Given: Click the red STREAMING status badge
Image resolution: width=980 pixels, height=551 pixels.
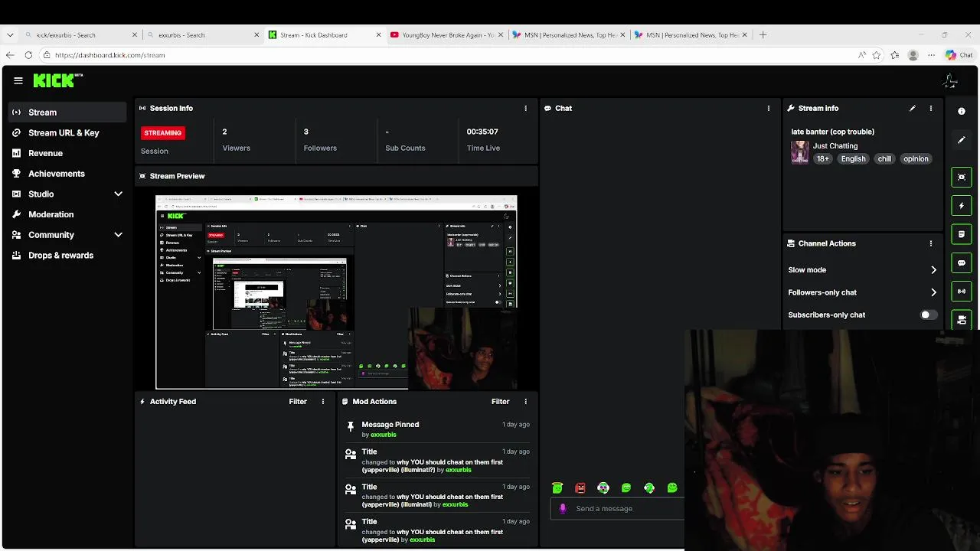Looking at the screenshot, I should click(x=162, y=132).
